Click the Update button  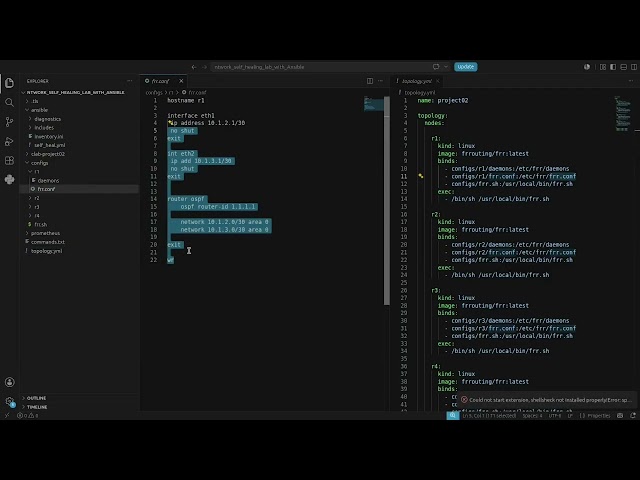(x=466, y=67)
